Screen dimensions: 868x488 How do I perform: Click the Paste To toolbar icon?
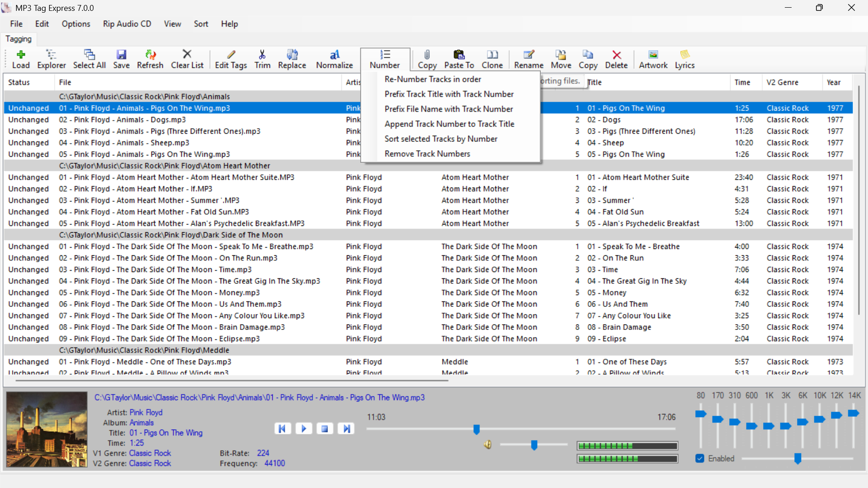tap(459, 59)
